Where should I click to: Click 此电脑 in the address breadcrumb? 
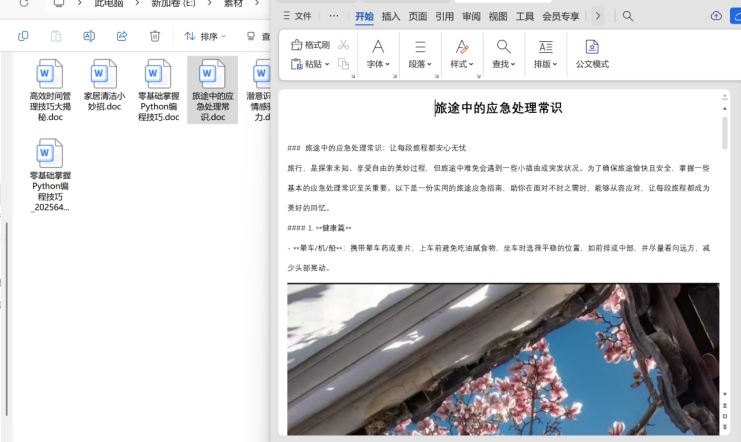point(110,4)
